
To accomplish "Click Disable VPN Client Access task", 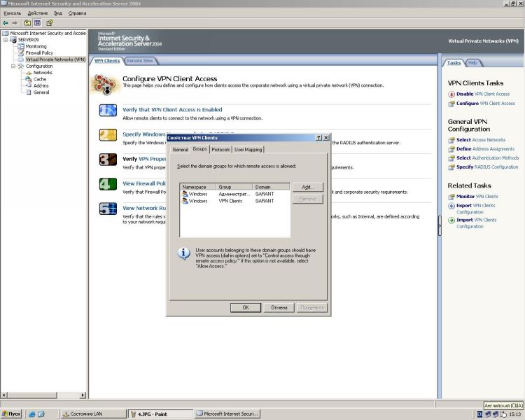I will (x=482, y=94).
